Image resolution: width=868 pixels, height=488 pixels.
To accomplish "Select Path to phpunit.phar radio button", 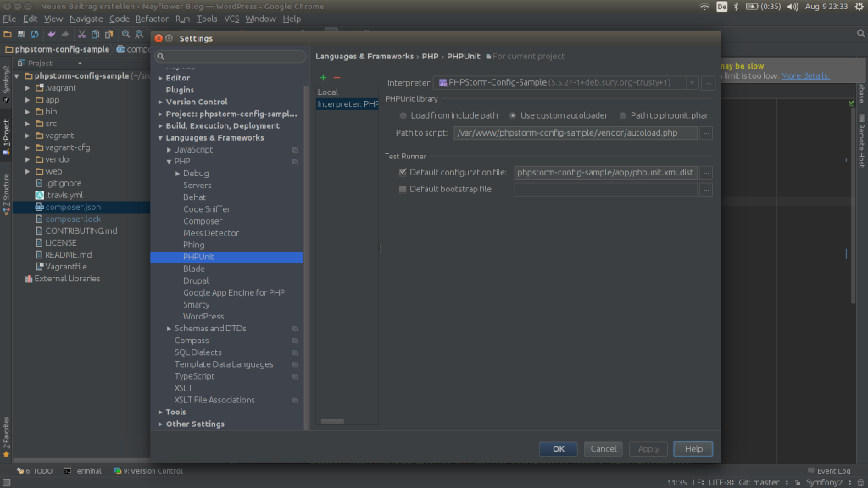I will pyautogui.click(x=623, y=115).
